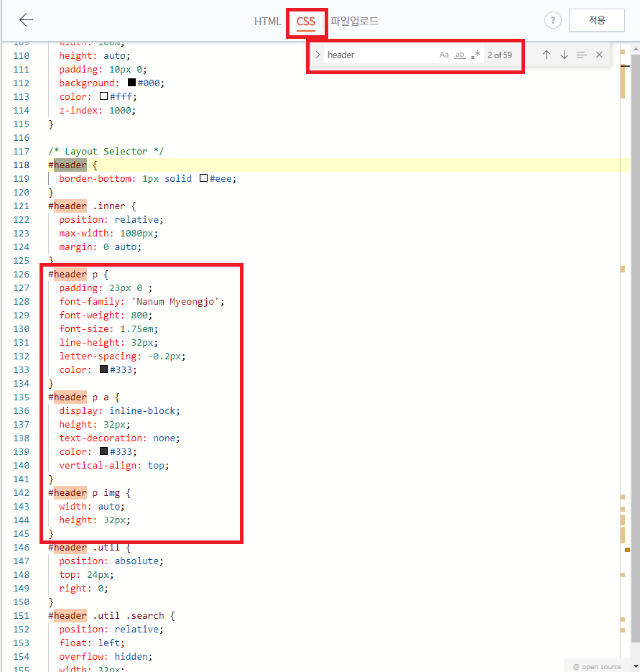Click the '/* Layout Selector */' comment
Viewport: 640px width, 672px height.
106,151
